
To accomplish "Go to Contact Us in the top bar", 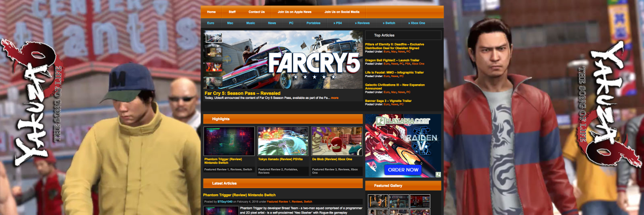I will 257,12.
